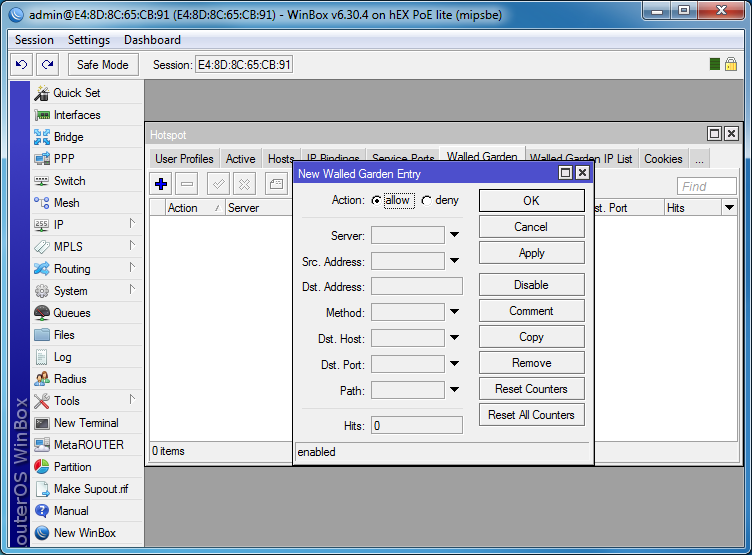Launch New WinBox

point(87,533)
